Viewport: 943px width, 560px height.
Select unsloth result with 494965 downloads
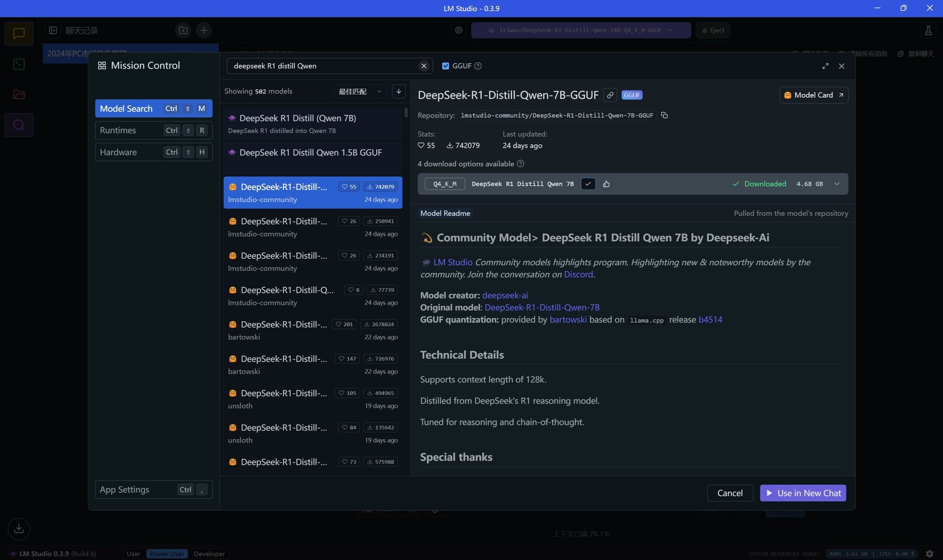pos(313,399)
